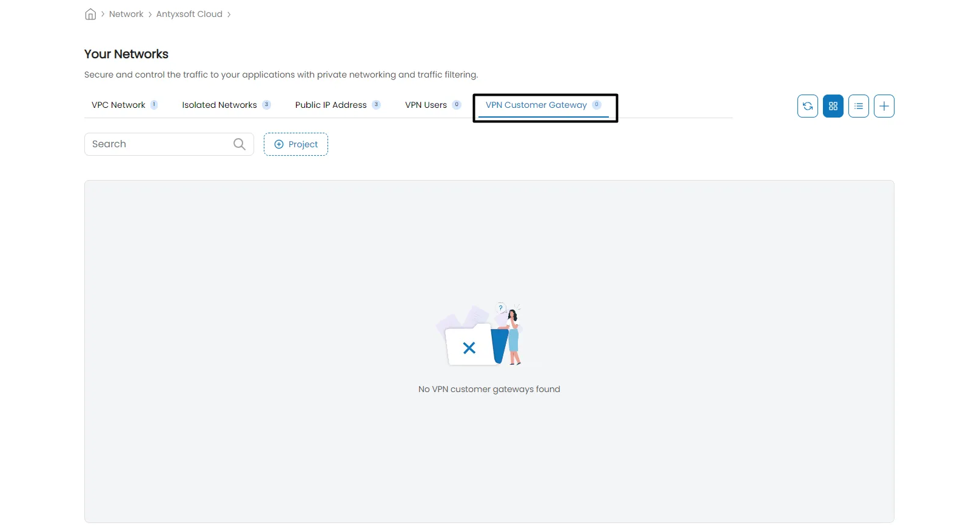Image resolution: width=980 pixels, height=526 pixels.
Task: Open the Project filter dropdown
Action: 296,144
